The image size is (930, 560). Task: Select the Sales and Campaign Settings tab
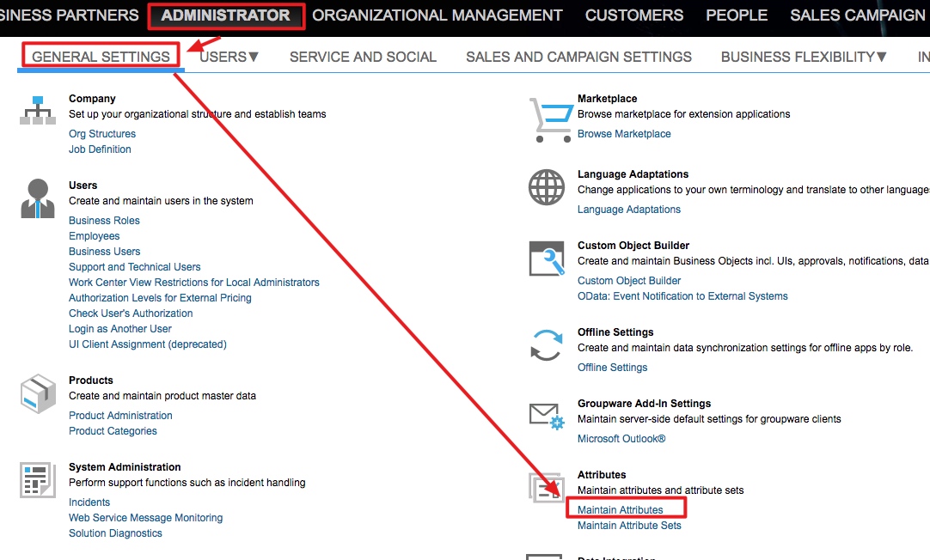[578, 57]
